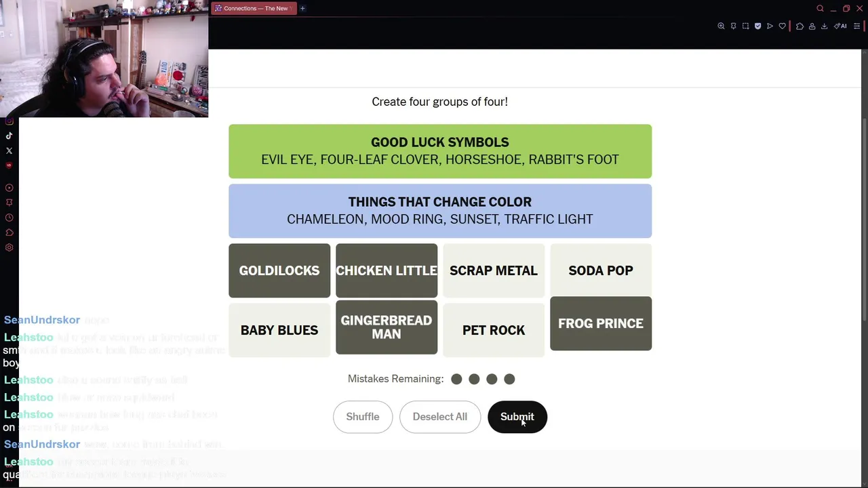
Task: Click the heart bookmark icon in toolbar
Action: coord(782,26)
